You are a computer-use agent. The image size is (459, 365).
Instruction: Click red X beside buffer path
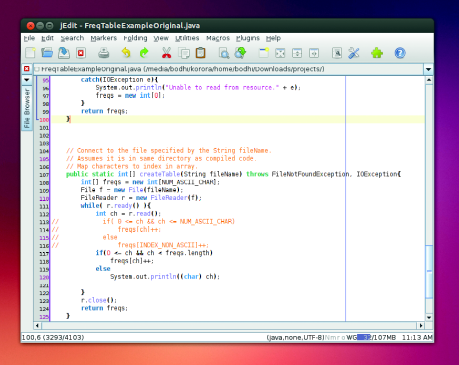tap(27, 69)
